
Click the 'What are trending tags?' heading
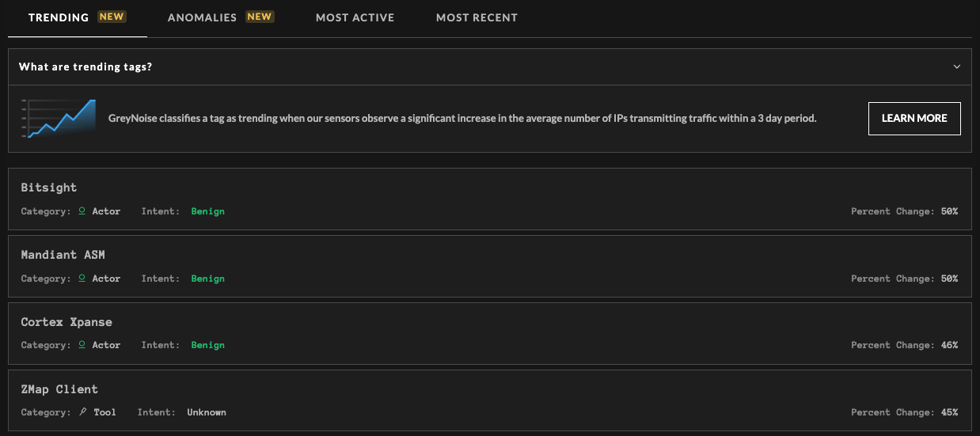pyautogui.click(x=85, y=67)
